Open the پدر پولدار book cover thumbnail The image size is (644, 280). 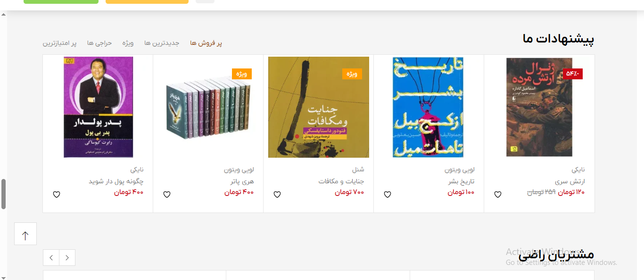98,107
